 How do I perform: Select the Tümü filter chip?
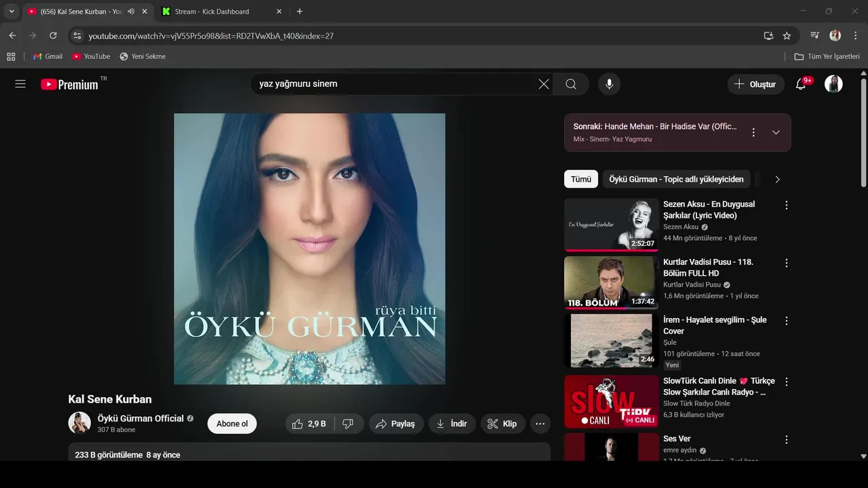(581, 179)
